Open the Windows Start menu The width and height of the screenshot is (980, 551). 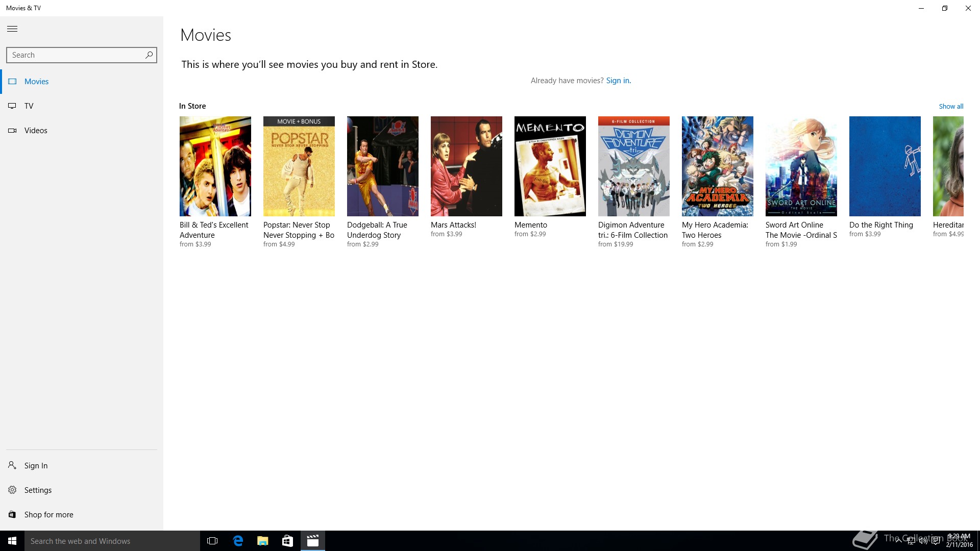pyautogui.click(x=12, y=541)
